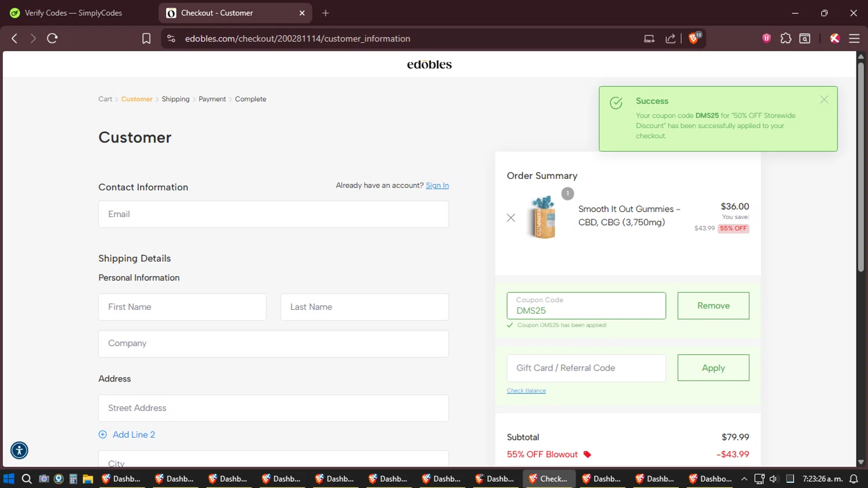Click the Complete breadcrumb step
Screen dimensions: 868x488
251,99
